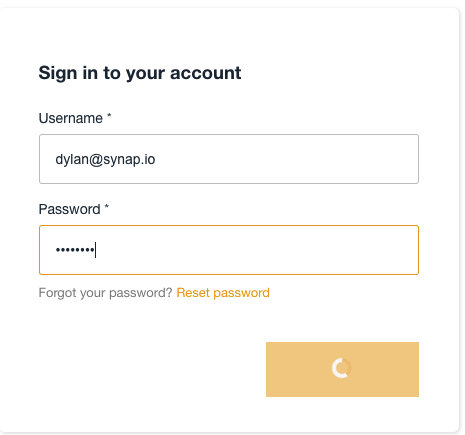The height and width of the screenshot is (435, 465).
Task: Click the asterisk beside Username label
Action: click(x=109, y=116)
